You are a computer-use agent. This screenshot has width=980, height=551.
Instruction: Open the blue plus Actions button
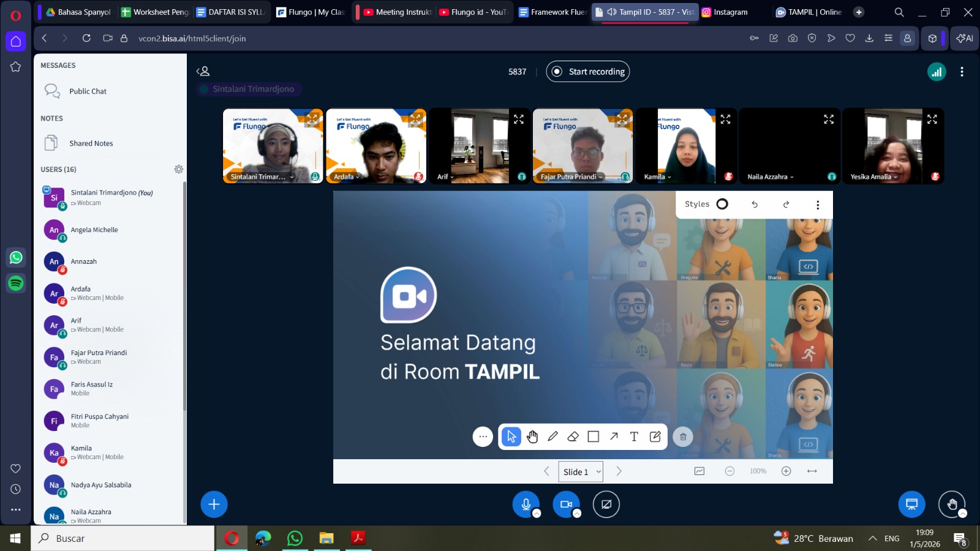pos(214,504)
